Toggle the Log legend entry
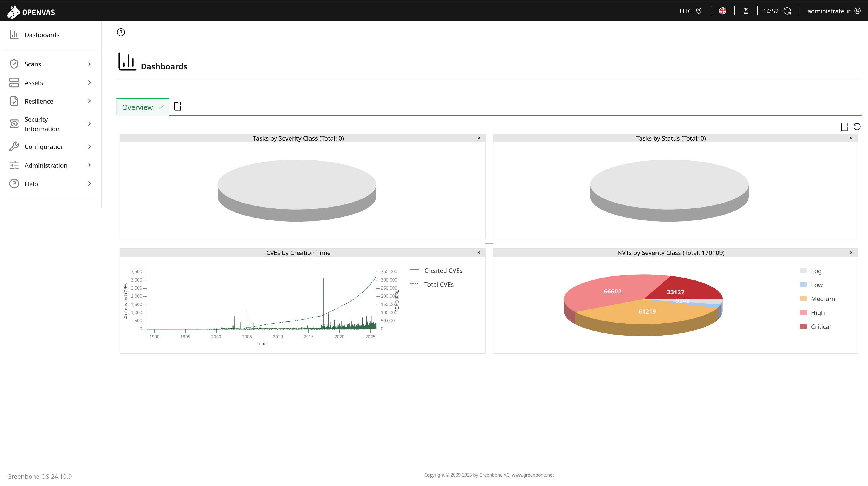This screenshot has width=868, height=486. pos(816,271)
